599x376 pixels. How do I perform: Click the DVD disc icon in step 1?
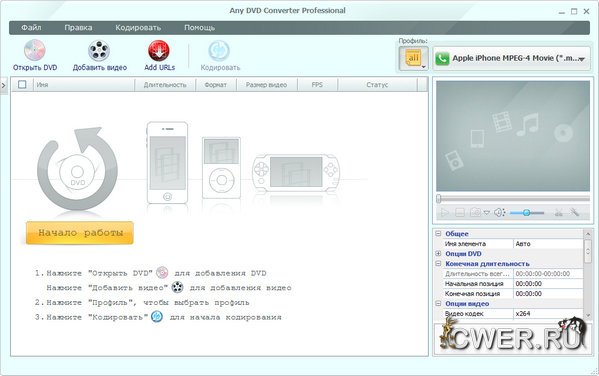point(162,273)
